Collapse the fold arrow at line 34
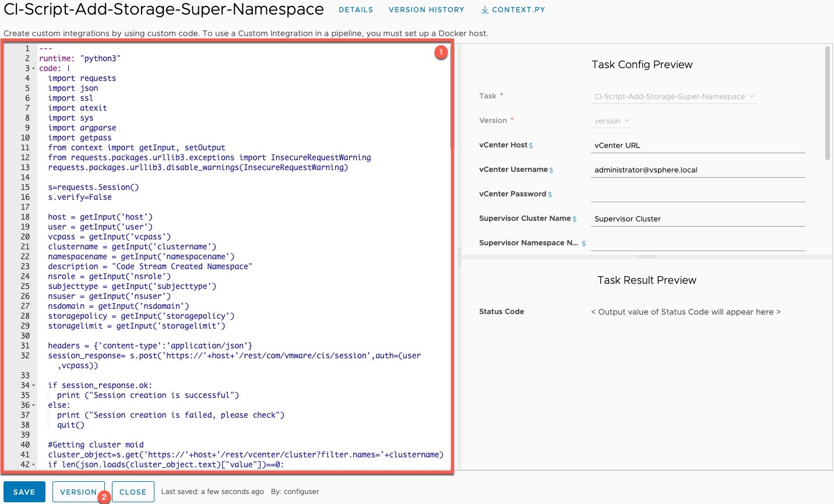 [33, 386]
